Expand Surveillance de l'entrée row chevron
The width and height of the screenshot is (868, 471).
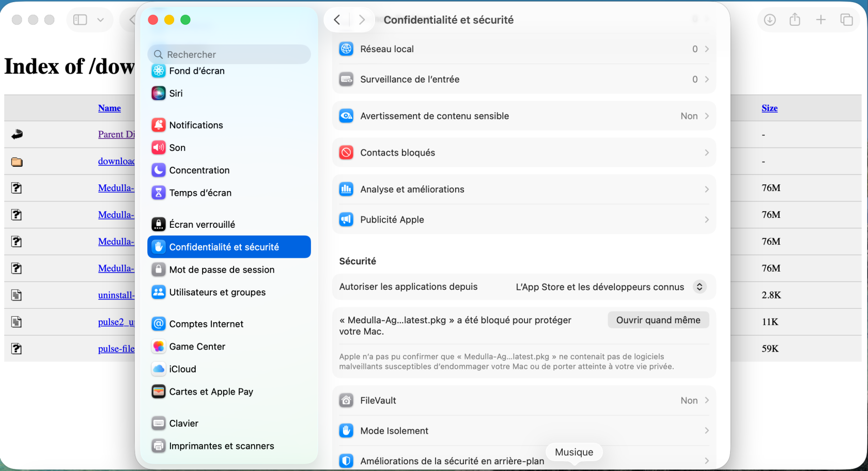[x=707, y=80]
